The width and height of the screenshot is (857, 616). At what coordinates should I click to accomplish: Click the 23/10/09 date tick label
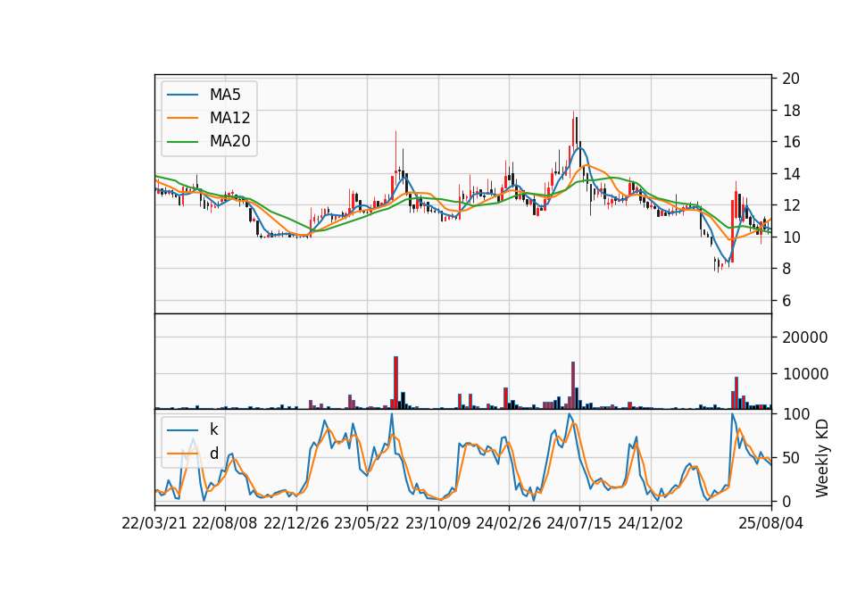click(437, 523)
